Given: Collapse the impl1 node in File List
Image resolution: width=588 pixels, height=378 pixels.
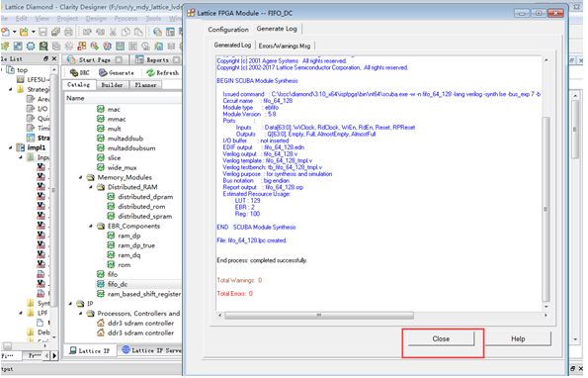Looking at the screenshot, I should [10, 147].
